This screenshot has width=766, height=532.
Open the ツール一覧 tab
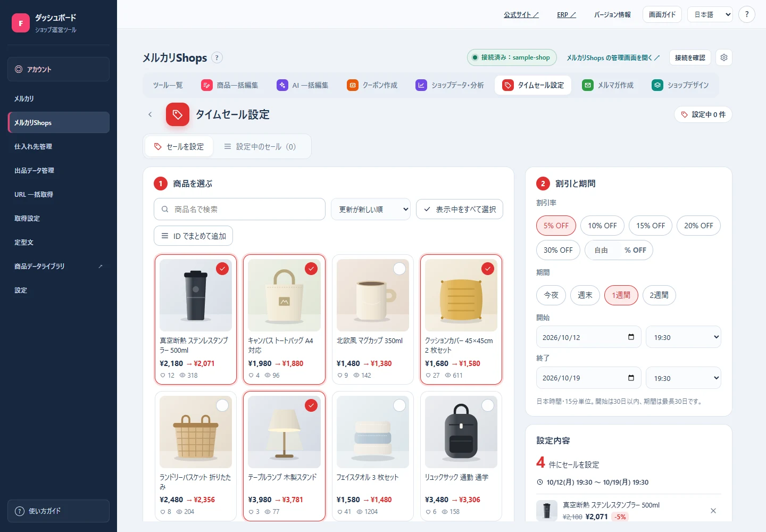168,85
